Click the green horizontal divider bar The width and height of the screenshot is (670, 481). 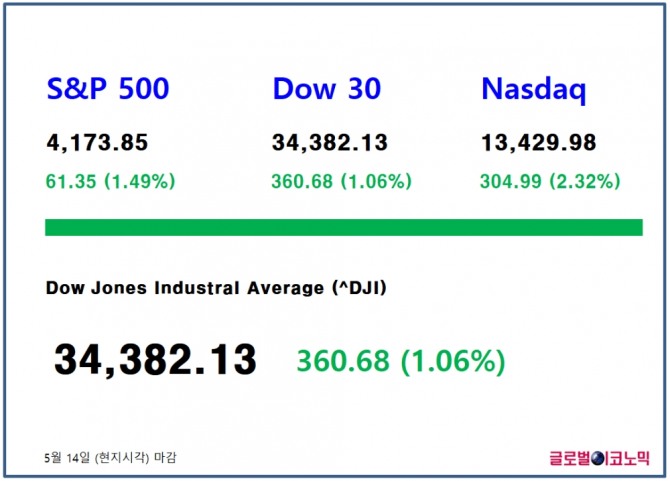(x=343, y=227)
